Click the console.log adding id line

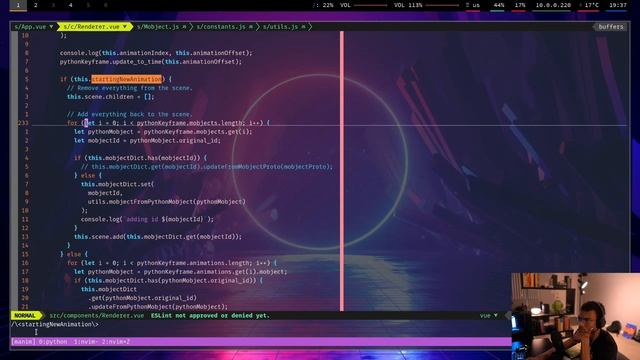[147, 219]
